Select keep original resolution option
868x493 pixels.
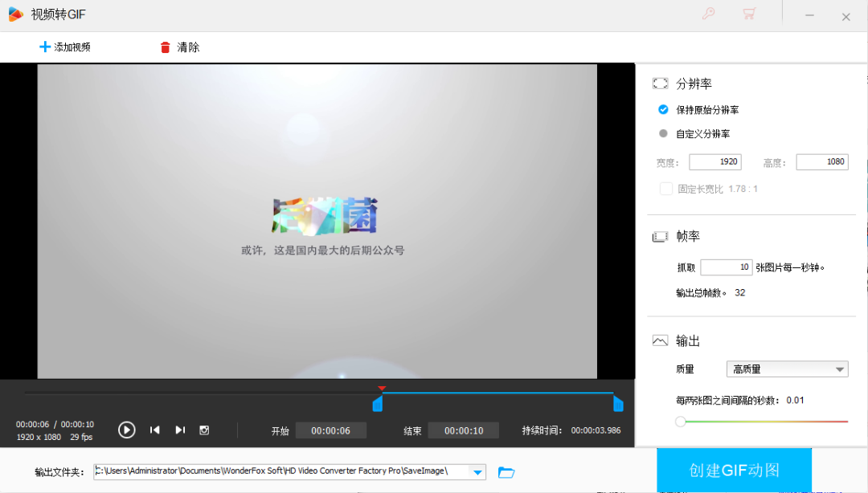tap(664, 109)
